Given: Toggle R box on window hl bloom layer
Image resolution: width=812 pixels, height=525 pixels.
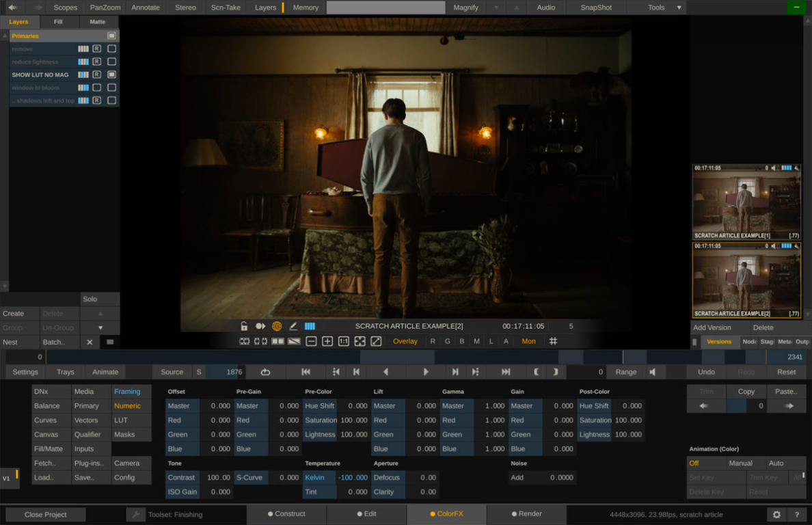Looking at the screenshot, I should (x=97, y=87).
